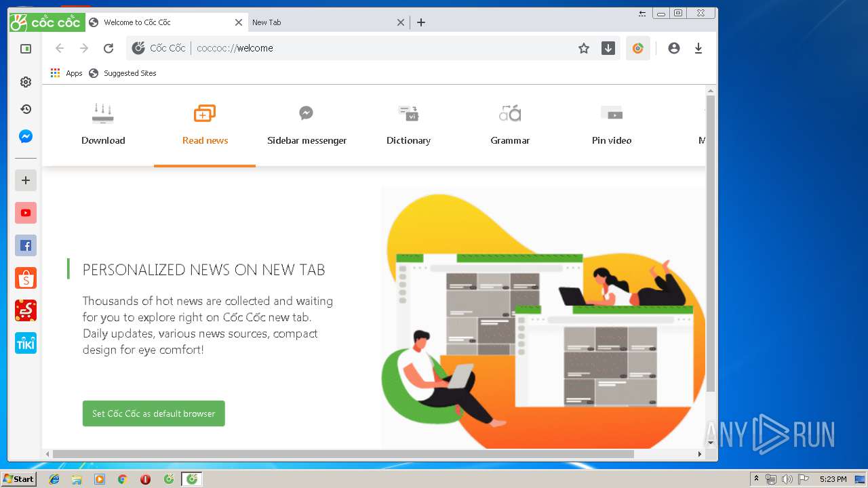Open Tiki sidebar shortcut
868x488 pixels.
tap(26, 343)
